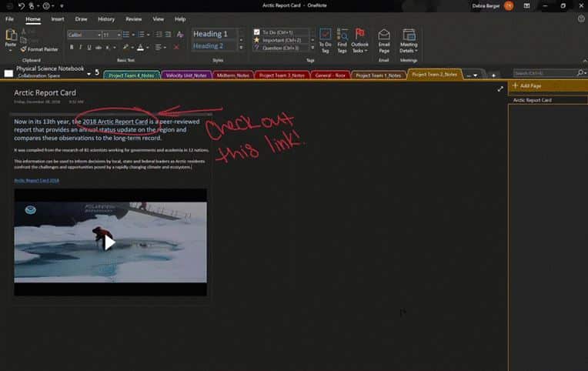The height and width of the screenshot is (371, 588).
Task: Open Velocity Unit_Notes section tab
Action: (x=186, y=75)
